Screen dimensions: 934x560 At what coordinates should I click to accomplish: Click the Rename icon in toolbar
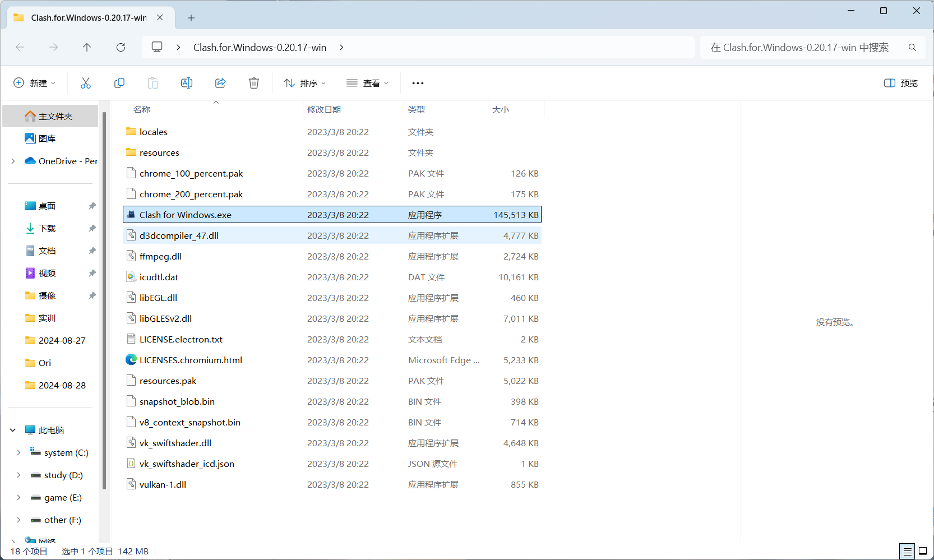[187, 83]
